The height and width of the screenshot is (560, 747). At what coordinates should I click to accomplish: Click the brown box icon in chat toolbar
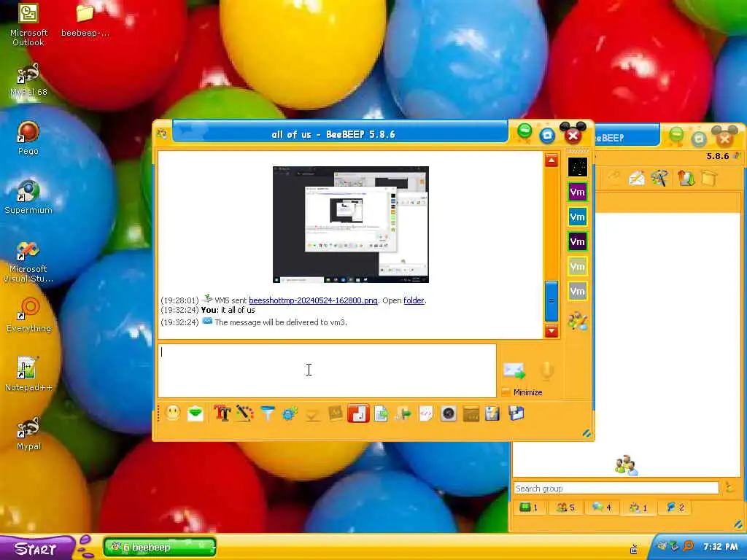[x=471, y=413]
